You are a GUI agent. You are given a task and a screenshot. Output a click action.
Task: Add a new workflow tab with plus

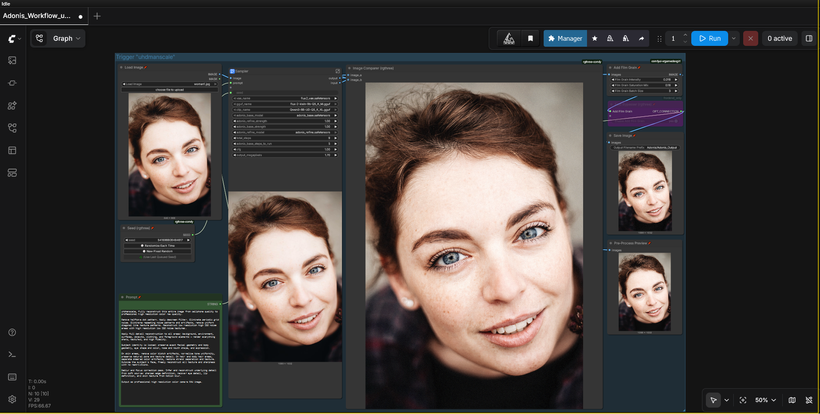point(97,16)
